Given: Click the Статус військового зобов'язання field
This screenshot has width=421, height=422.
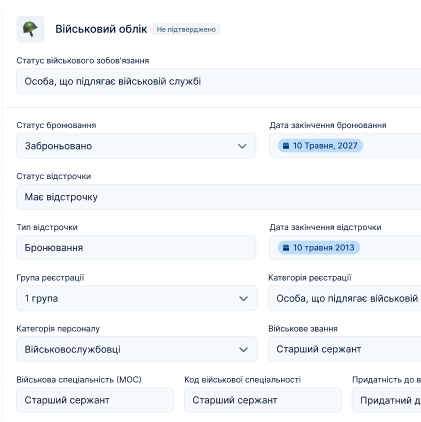Looking at the screenshot, I should (219, 81).
